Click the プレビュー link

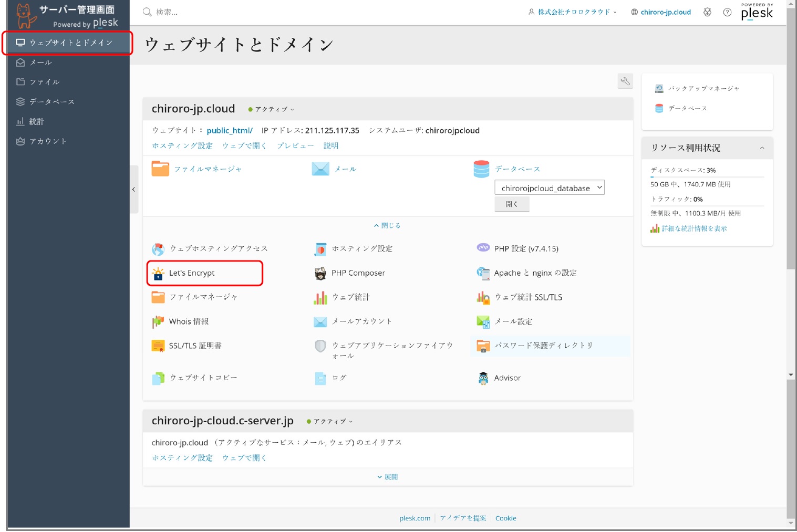[x=295, y=145]
